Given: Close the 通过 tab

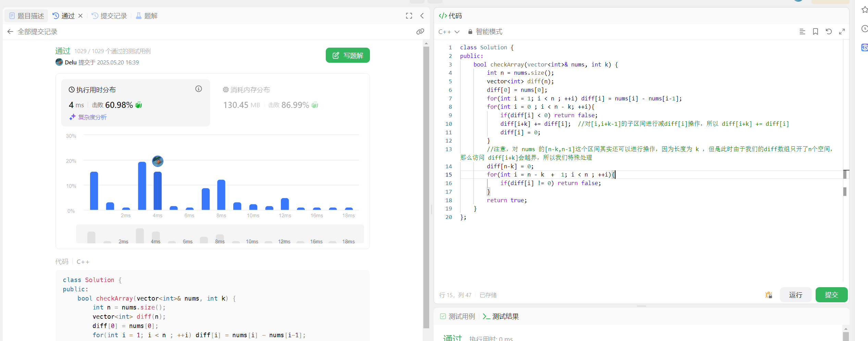Looking at the screenshot, I should click(80, 16).
